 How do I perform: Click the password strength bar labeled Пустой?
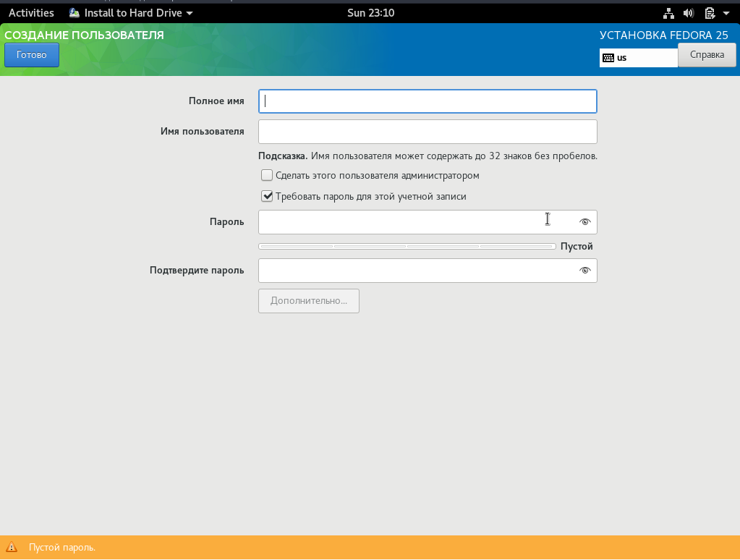point(407,247)
